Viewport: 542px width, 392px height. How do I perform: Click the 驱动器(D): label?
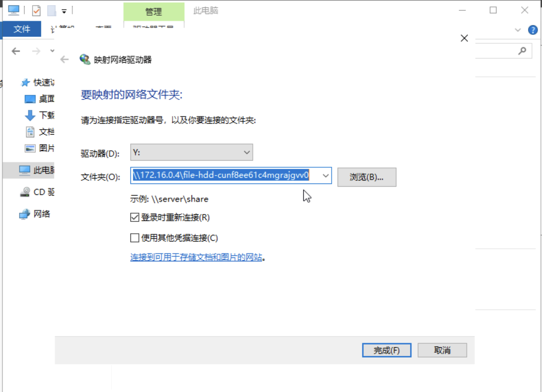pos(100,154)
